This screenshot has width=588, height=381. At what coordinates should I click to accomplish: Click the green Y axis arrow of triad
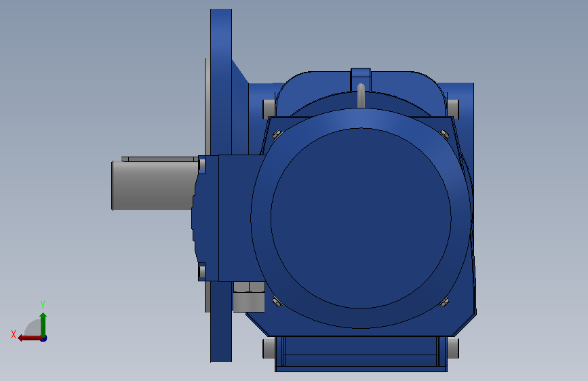(x=43, y=325)
